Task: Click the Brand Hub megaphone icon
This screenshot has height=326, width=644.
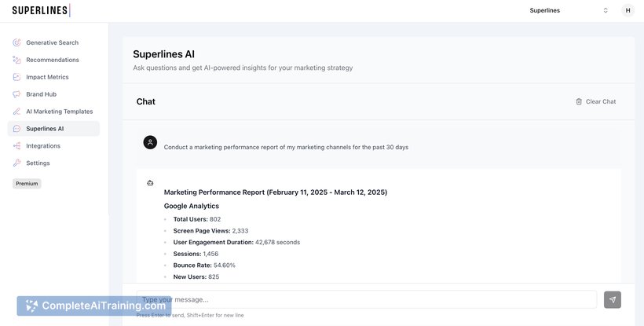Action: (16, 94)
